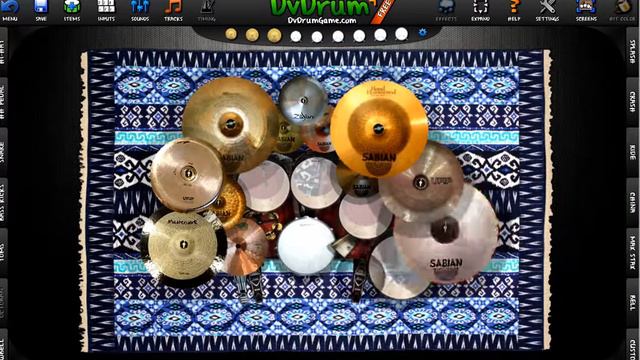
Task: Select the HH Pedal side tab
Action: [x=3, y=102]
